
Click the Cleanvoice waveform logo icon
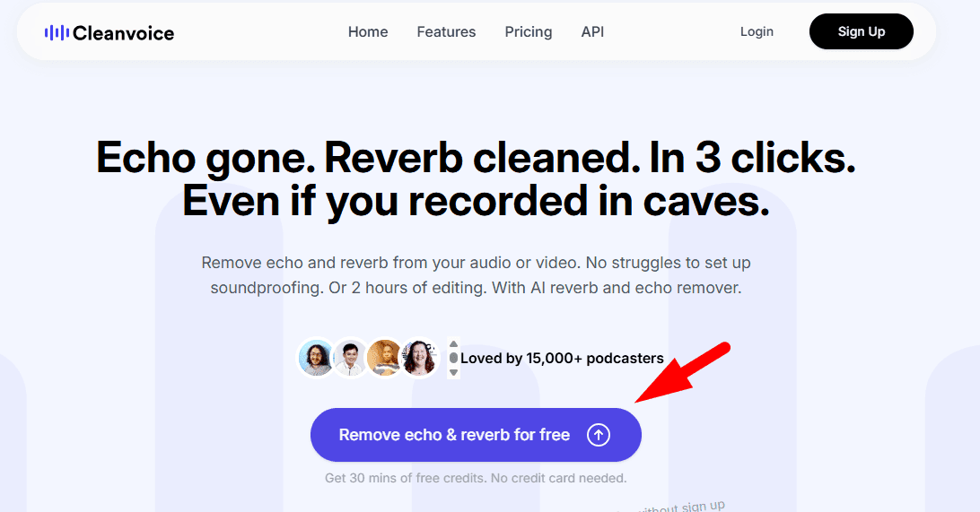click(x=56, y=33)
